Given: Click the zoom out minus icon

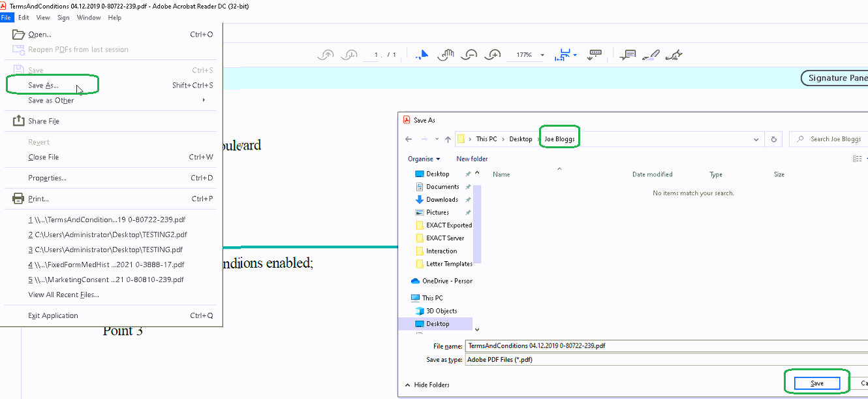Looking at the screenshot, I should click(469, 55).
